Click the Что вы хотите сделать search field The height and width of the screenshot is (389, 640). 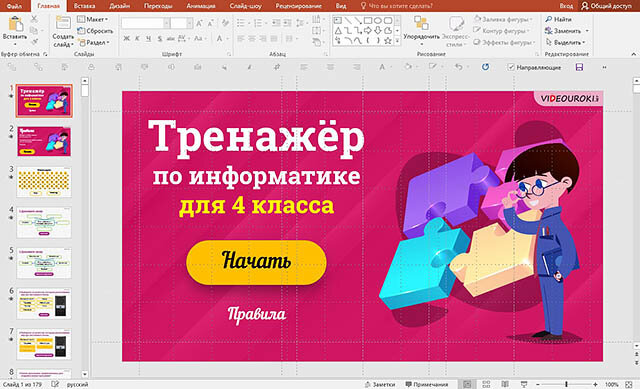[x=396, y=6]
